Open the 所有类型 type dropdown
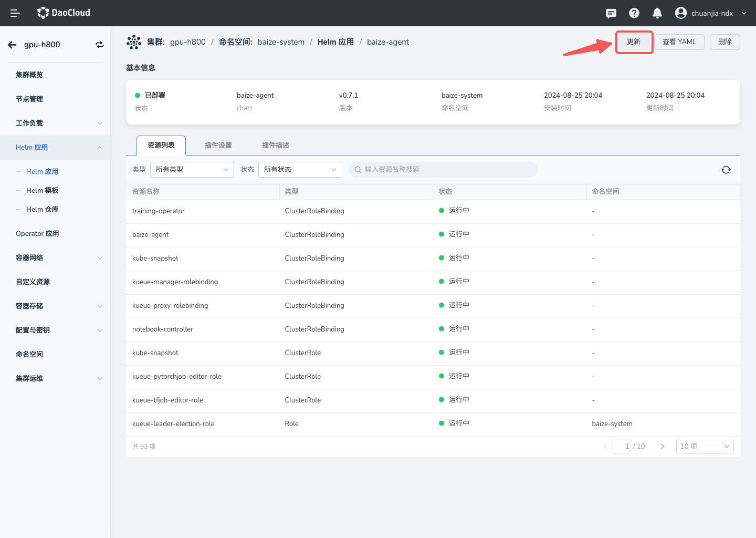 point(192,170)
